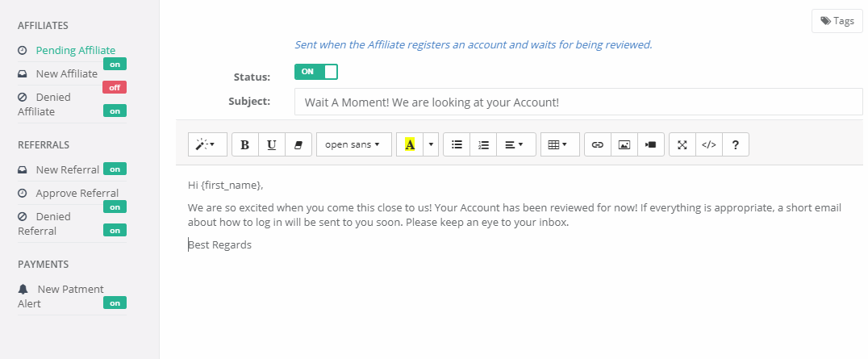Screen dimensions: 868x359
Task: Insert a numbered ordered list
Action: tap(483, 144)
